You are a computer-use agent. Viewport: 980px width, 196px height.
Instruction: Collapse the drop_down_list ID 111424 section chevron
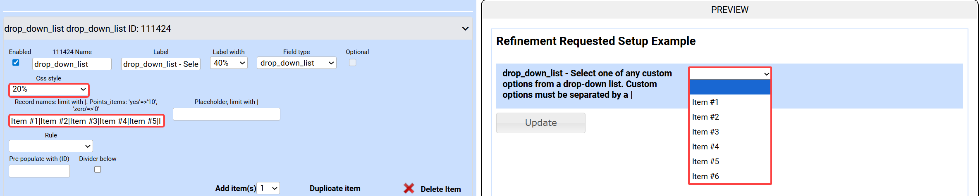coord(465,28)
